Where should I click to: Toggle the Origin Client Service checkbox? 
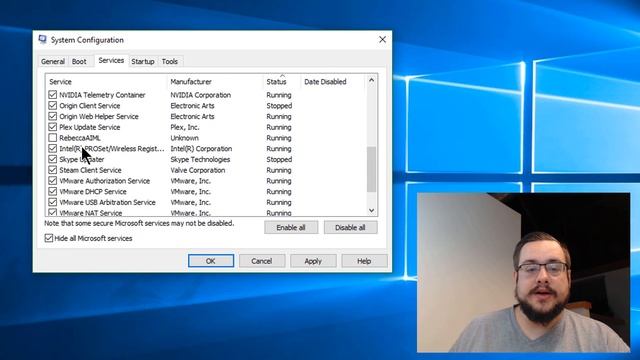(52, 105)
